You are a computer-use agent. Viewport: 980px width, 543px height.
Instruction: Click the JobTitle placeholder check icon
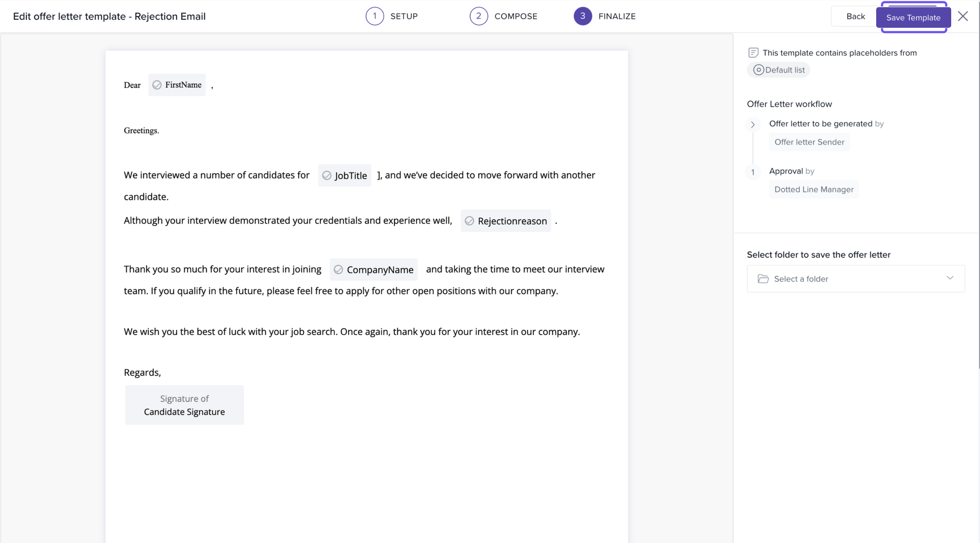coord(327,176)
